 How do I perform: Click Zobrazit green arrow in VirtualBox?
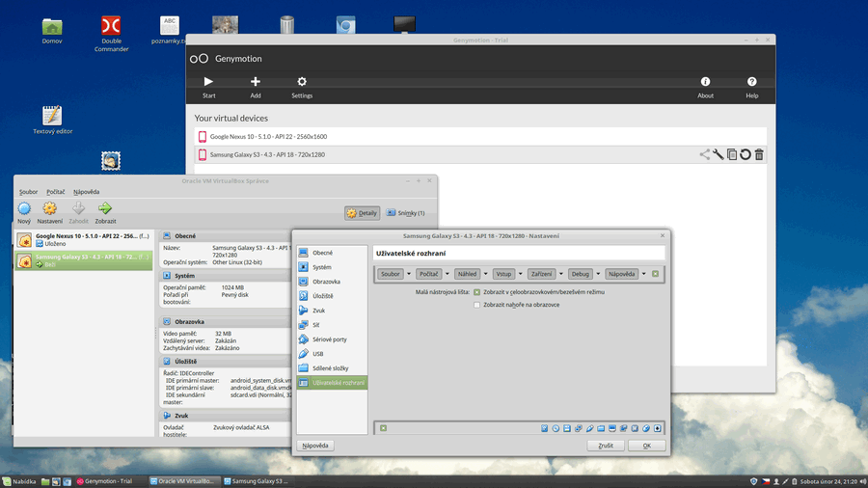point(105,208)
